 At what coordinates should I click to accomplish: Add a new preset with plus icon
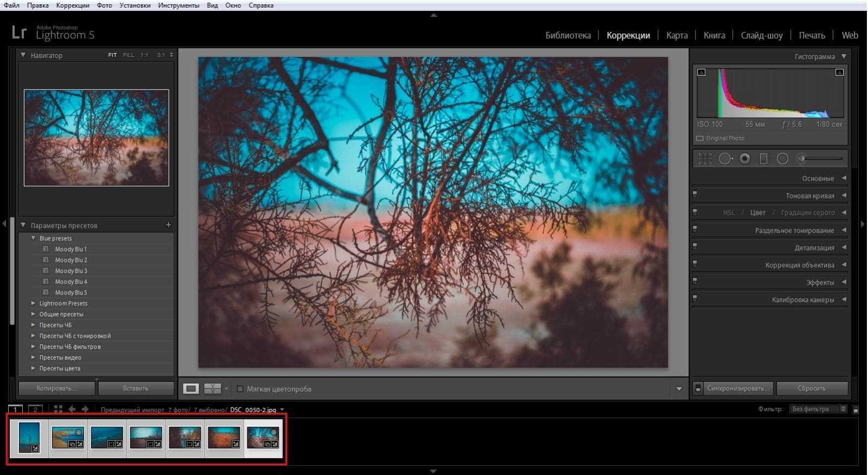(168, 225)
